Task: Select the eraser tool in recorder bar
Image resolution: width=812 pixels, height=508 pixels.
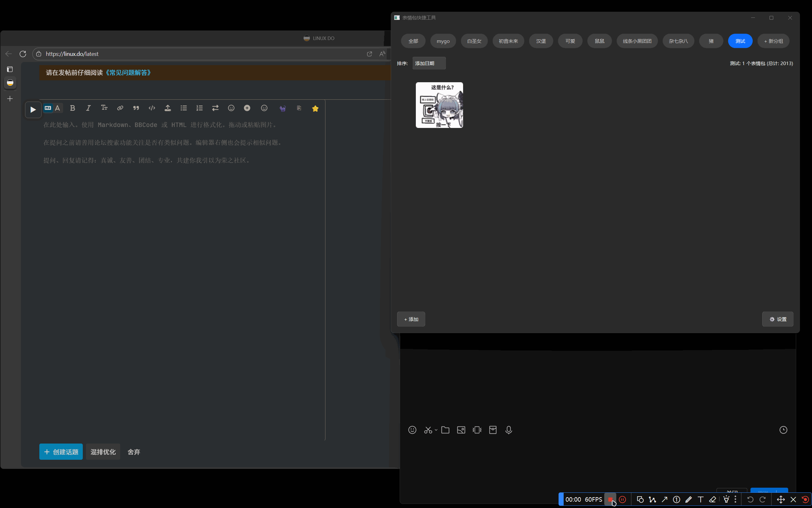Action: coord(713,499)
